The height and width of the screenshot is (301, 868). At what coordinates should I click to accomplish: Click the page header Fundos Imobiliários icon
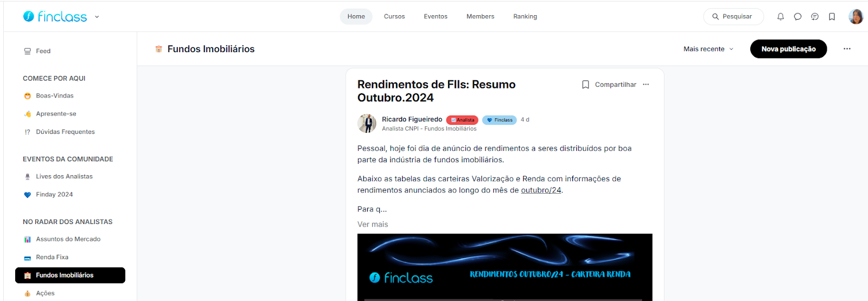158,49
